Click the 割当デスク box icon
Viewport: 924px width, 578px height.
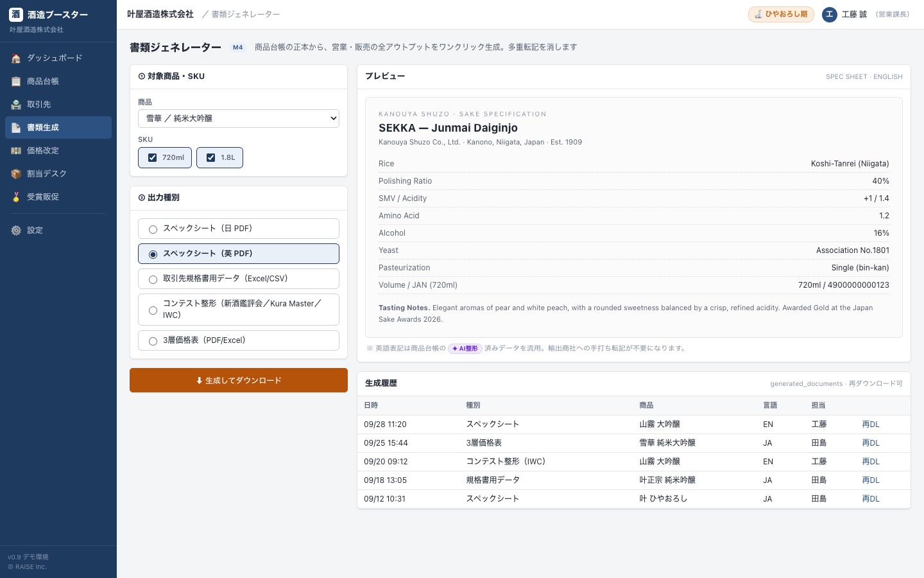point(16,174)
